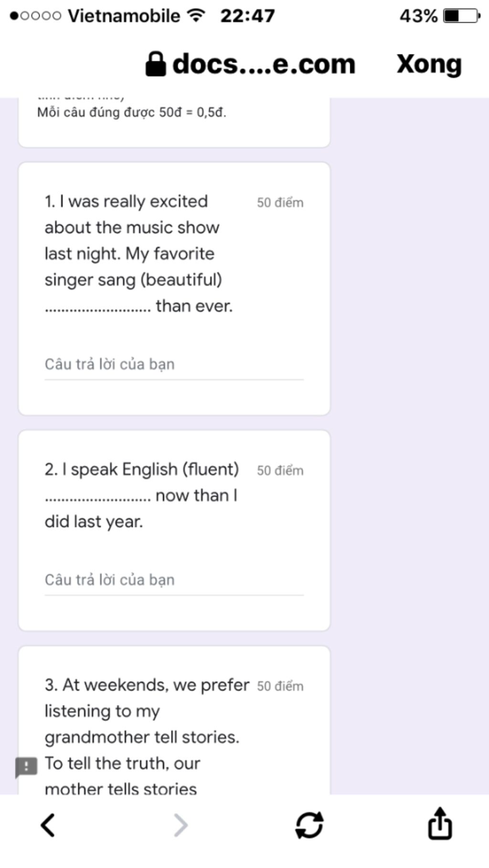
Task: Tap question 3 text about grandmother stories
Action: [147, 737]
